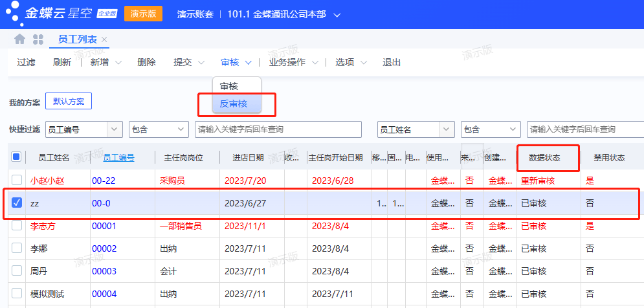Click the 提交 toolbar button
644x308 pixels.
pos(183,62)
